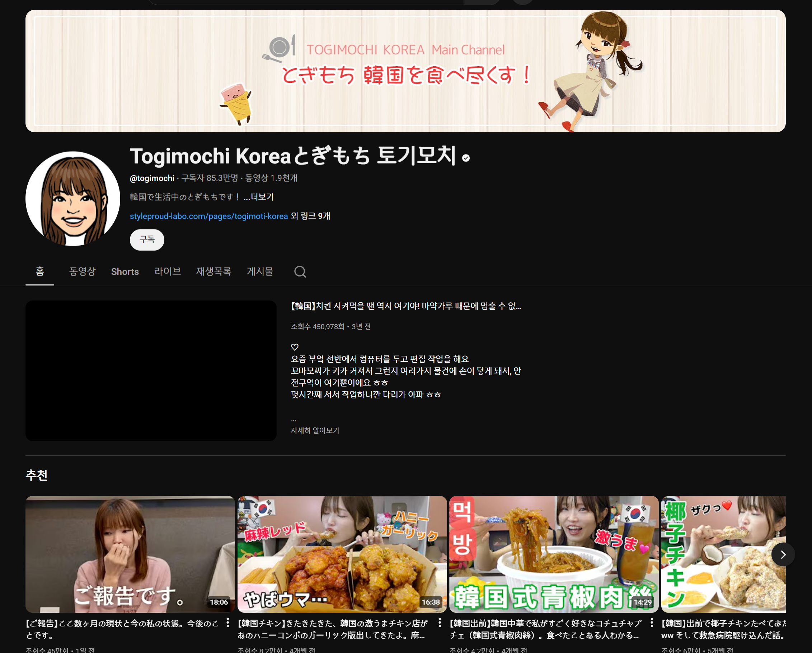Image resolution: width=812 pixels, height=653 pixels.
Task: Open the 韓国式青椒肉絲 video thumbnail
Action: coord(553,554)
